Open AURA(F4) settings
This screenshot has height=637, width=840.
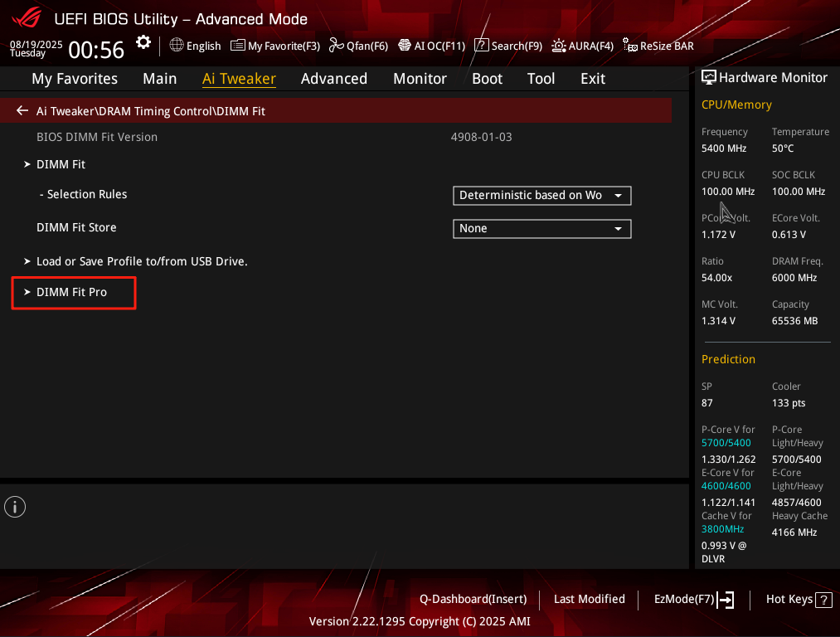[x=590, y=46]
